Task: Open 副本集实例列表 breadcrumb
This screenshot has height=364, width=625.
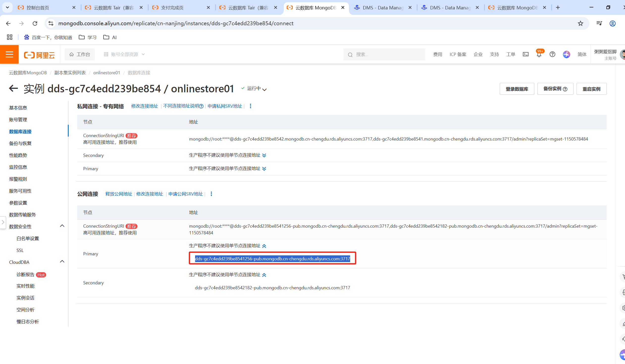Action: pos(70,73)
